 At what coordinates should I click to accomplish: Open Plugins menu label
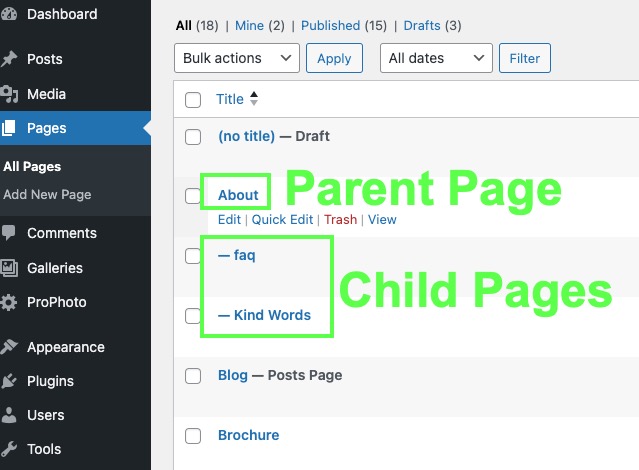click(x=51, y=381)
